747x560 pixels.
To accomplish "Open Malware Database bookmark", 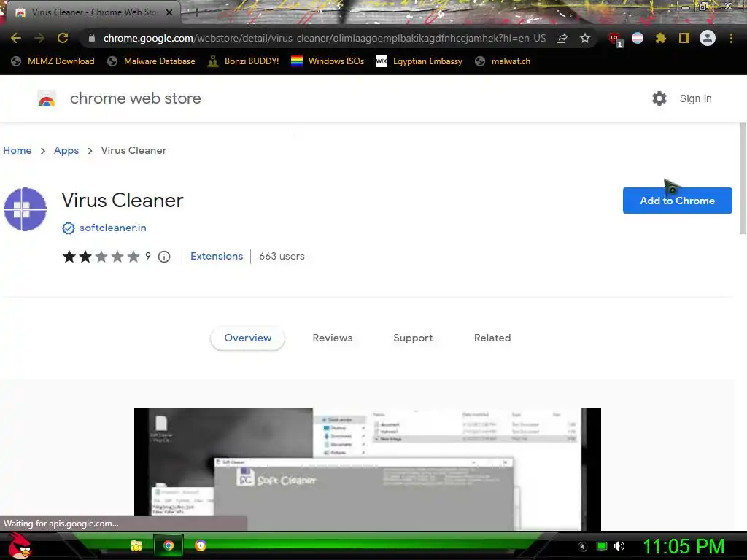I will 151,61.
